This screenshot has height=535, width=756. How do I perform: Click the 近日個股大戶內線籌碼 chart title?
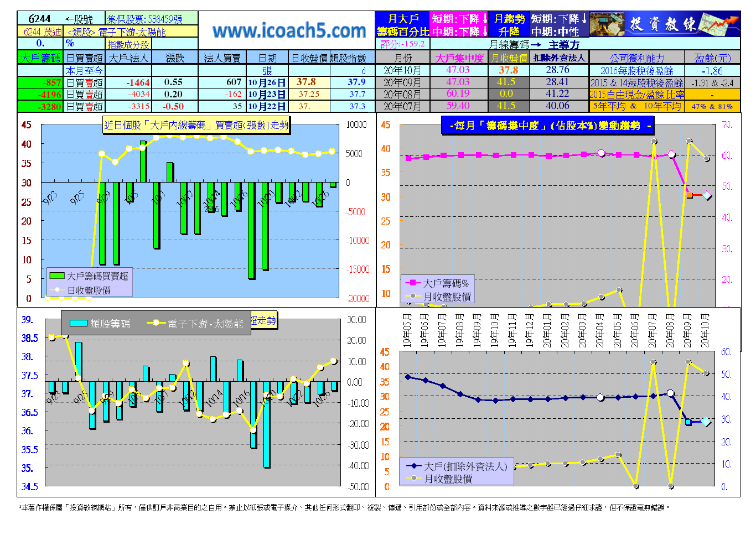tap(196, 125)
